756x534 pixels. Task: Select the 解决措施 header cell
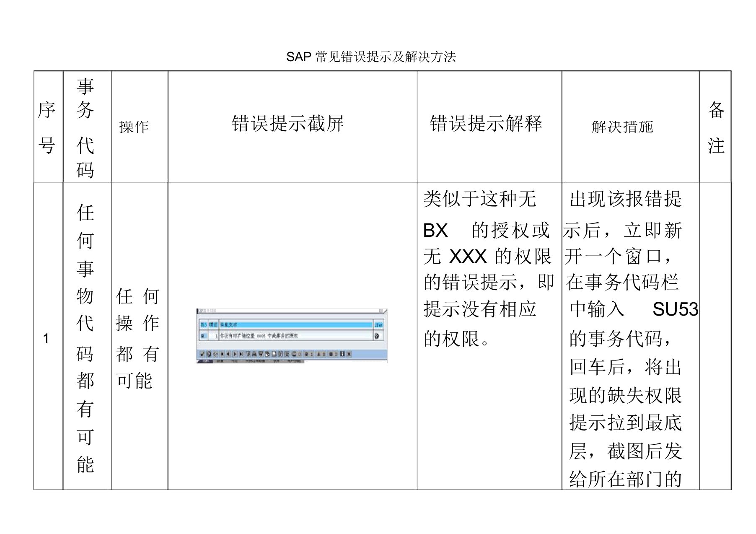pyautogui.click(x=630, y=127)
